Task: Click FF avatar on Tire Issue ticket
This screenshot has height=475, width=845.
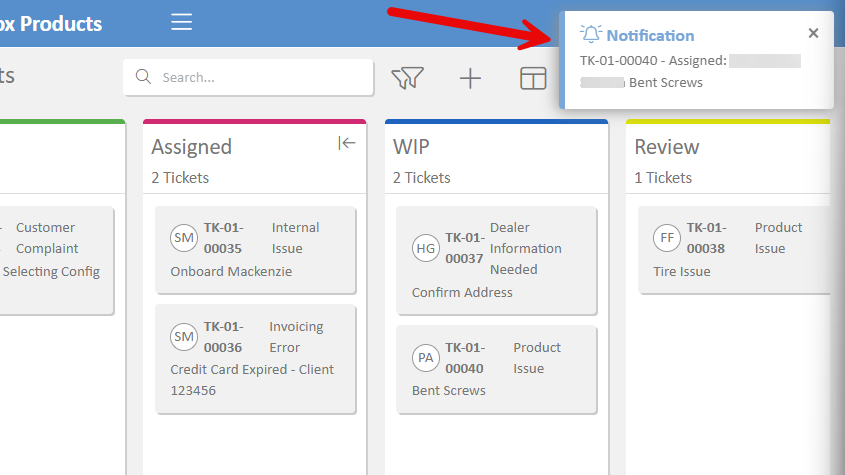Action: pos(667,238)
